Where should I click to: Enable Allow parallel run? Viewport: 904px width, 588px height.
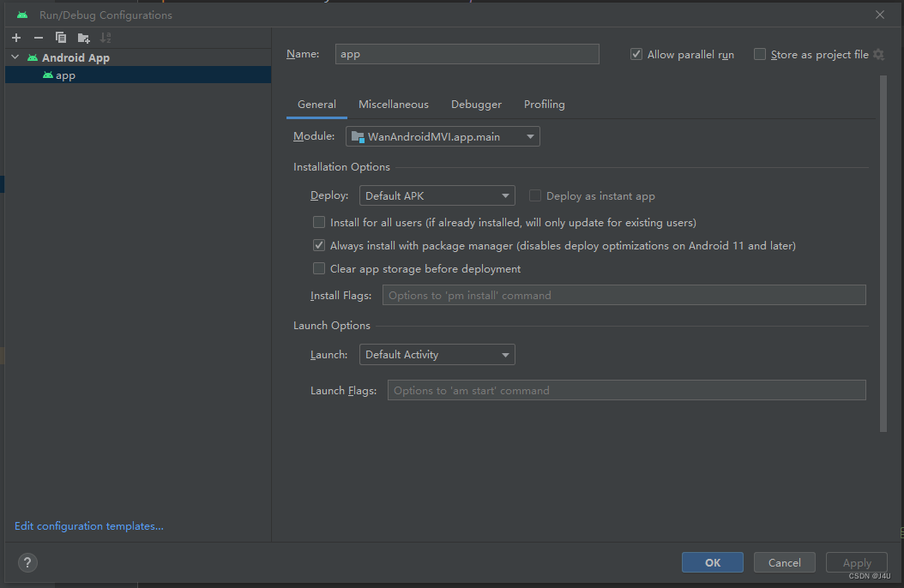pos(636,53)
